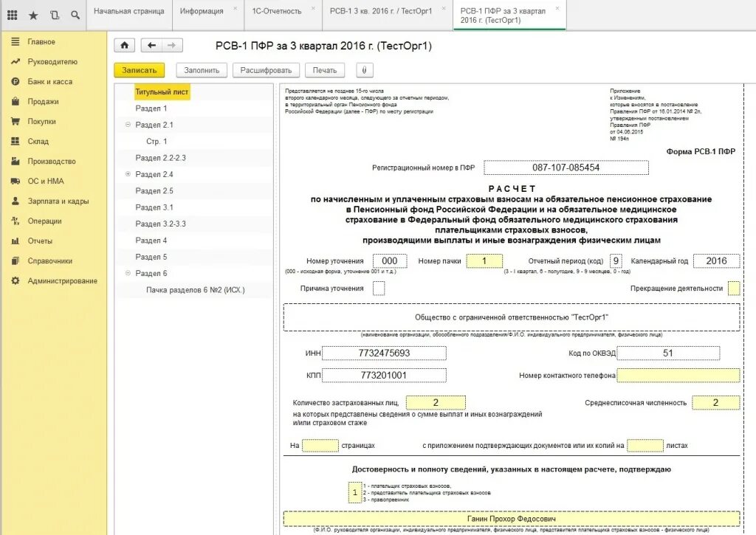Click the Продажи shopping bag icon
Viewport: 756px width, 535px height.
tap(16, 101)
